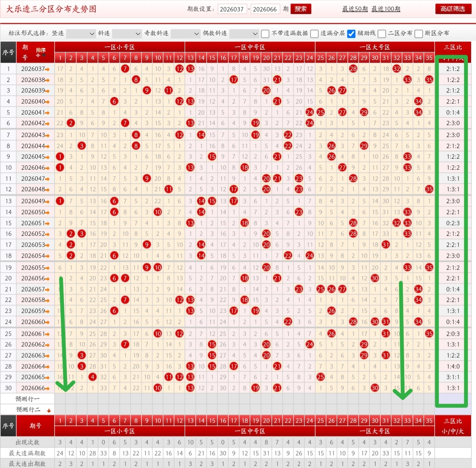The image size is (476, 468).
Task: Click orange arrow beside period 2026052
Action: 47,234
